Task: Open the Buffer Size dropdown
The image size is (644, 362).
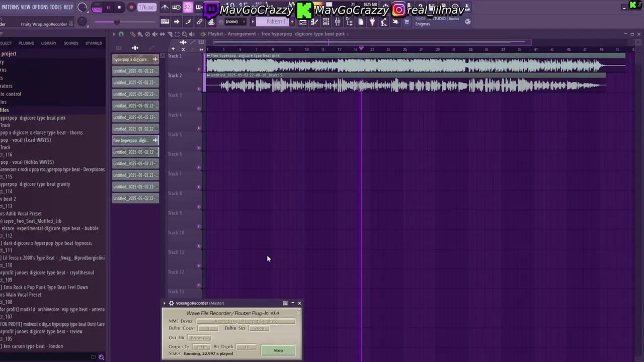Action: pyautogui.click(x=259, y=328)
